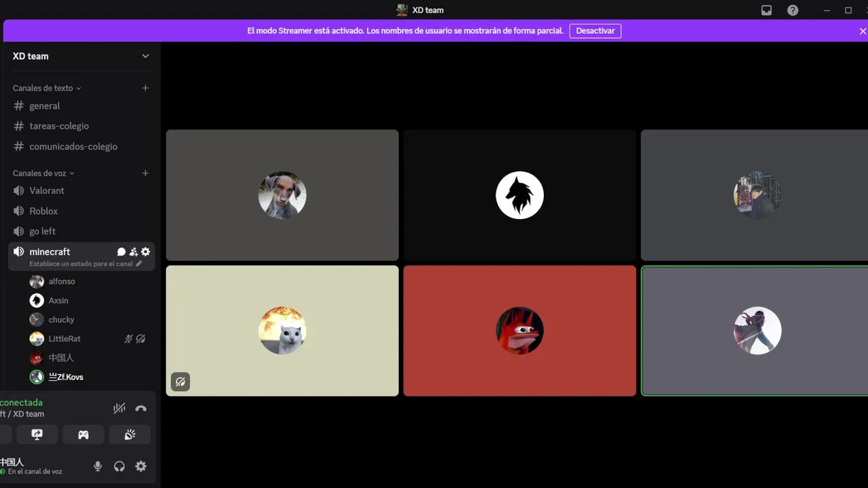Select the gray top-right video tile
The height and width of the screenshot is (488, 868).
pos(754,195)
